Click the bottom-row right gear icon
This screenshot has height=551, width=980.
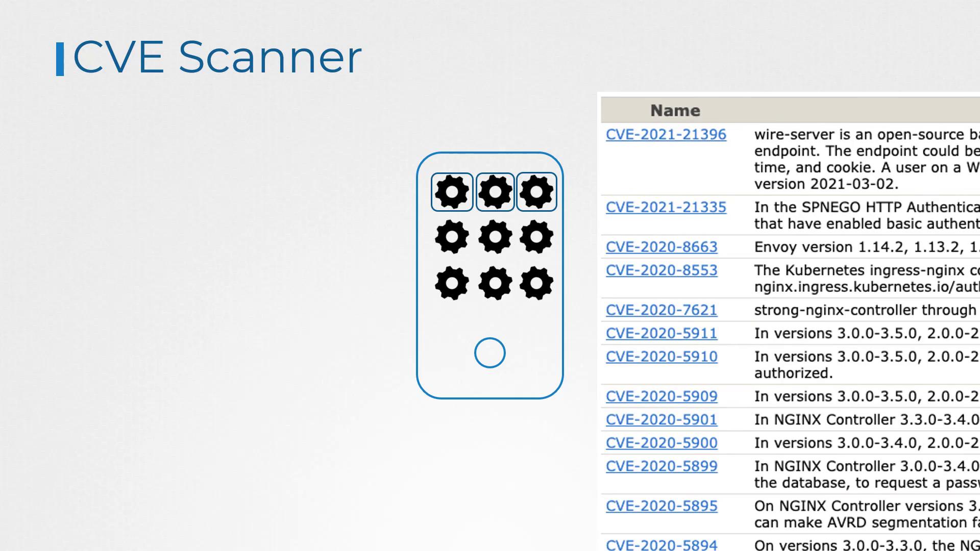pos(536,283)
